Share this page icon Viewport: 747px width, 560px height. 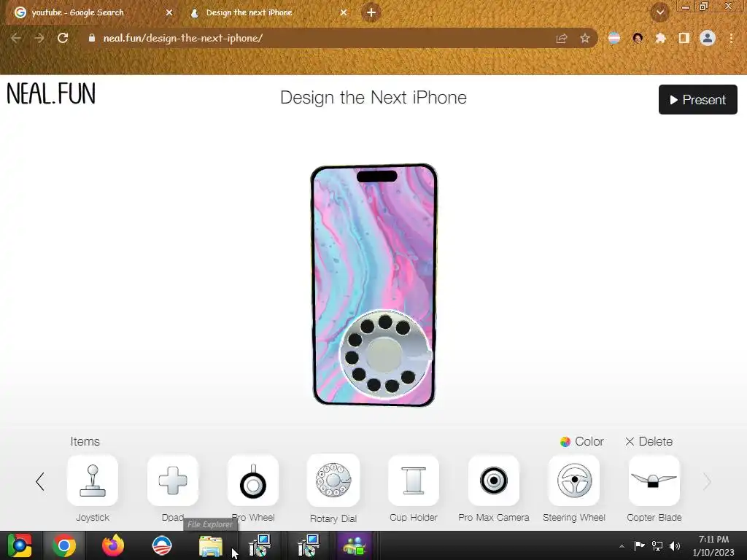click(x=562, y=39)
